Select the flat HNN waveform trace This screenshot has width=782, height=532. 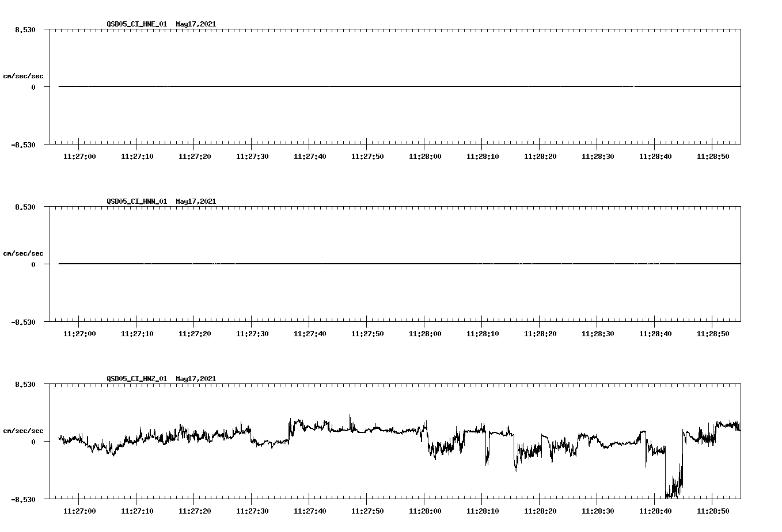[346, 264]
